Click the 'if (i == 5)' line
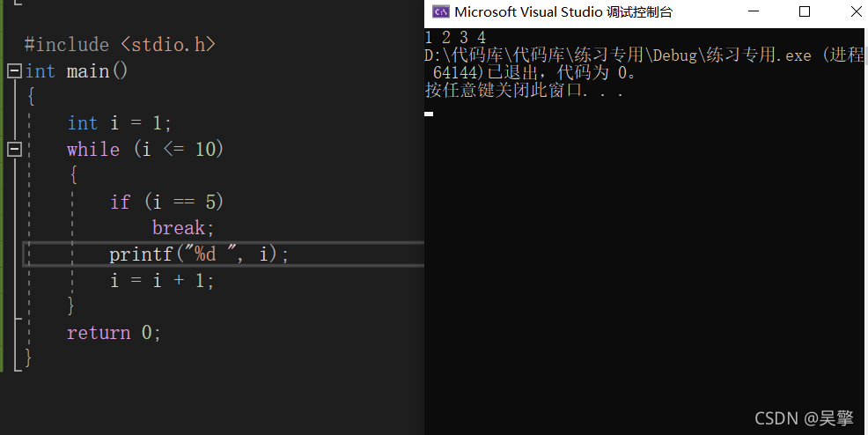868x435 pixels. click(x=166, y=202)
